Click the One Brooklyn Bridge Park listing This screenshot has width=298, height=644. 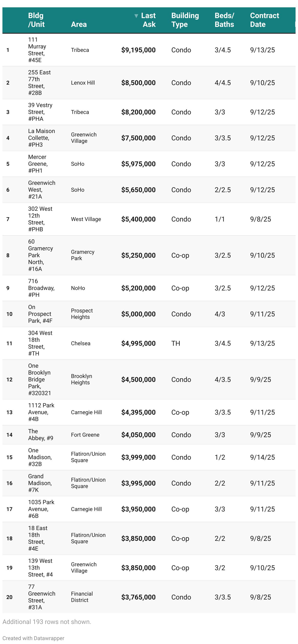[x=39, y=379]
